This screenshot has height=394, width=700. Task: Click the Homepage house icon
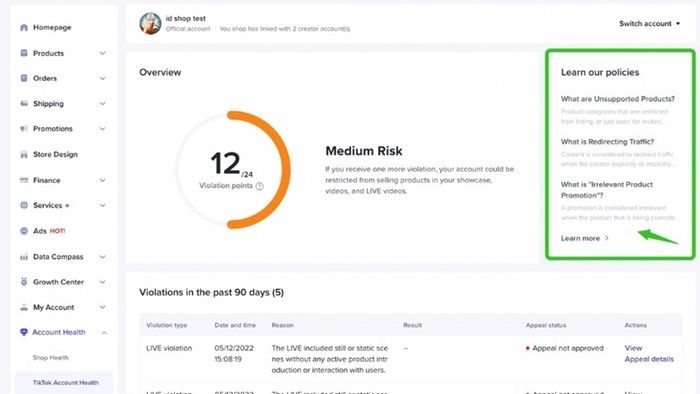pyautogui.click(x=24, y=28)
